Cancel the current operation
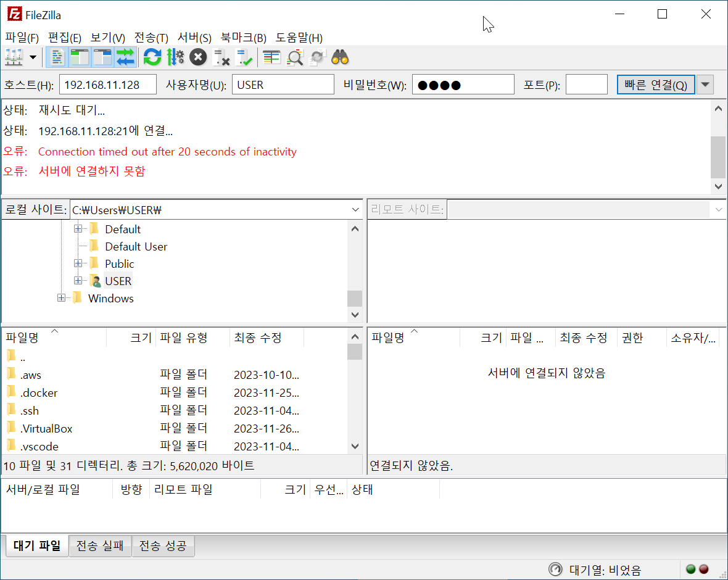Viewport: 728px width, 580px height. tap(198, 57)
